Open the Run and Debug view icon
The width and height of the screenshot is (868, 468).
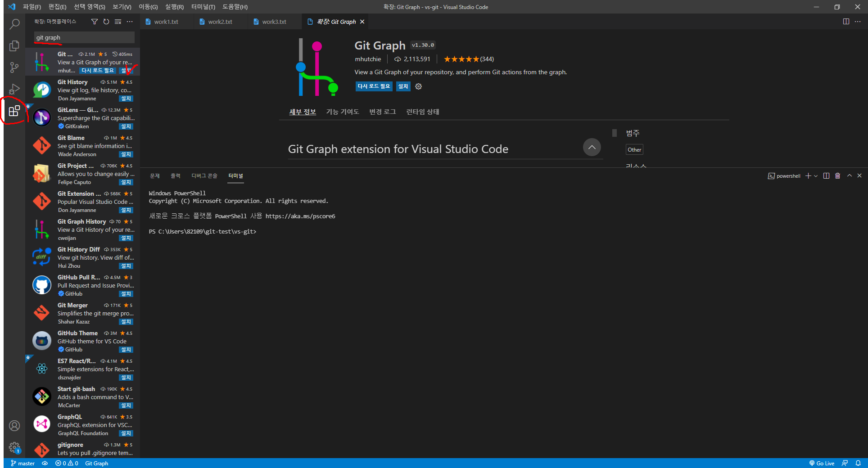pos(14,89)
